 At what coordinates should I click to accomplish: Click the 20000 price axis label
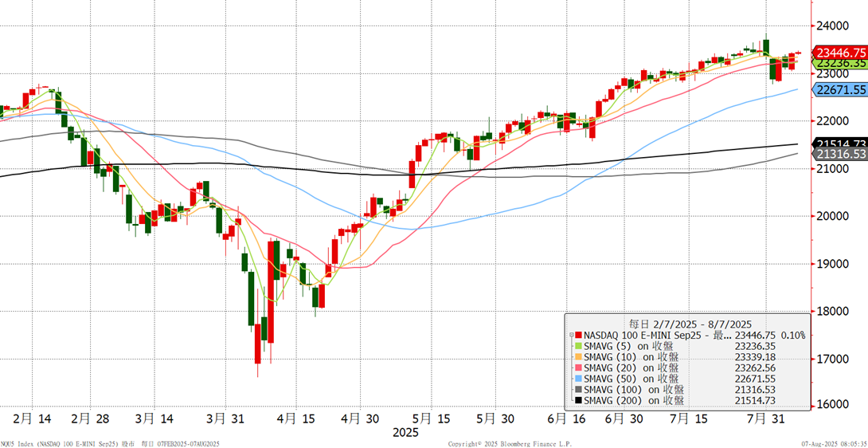tap(834, 216)
